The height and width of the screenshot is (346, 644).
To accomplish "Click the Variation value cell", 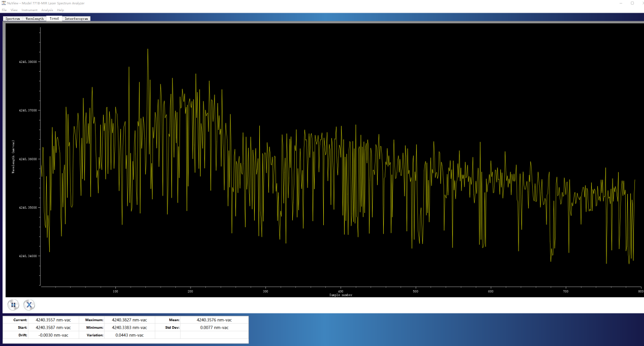I will pos(129,335).
